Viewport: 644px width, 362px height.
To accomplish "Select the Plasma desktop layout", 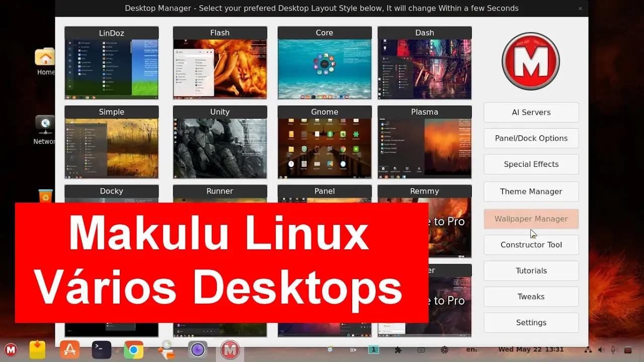I will (x=425, y=142).
